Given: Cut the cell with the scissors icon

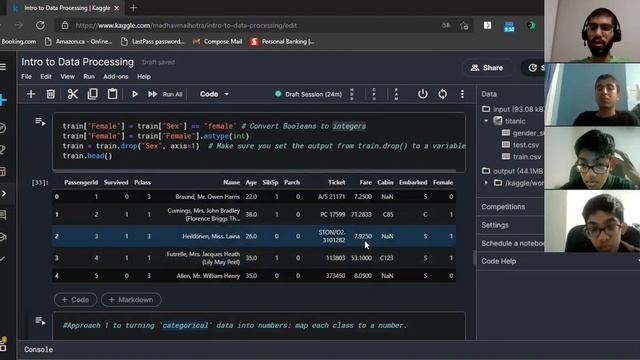Looking at the screenshot, I should coord(73,94).
